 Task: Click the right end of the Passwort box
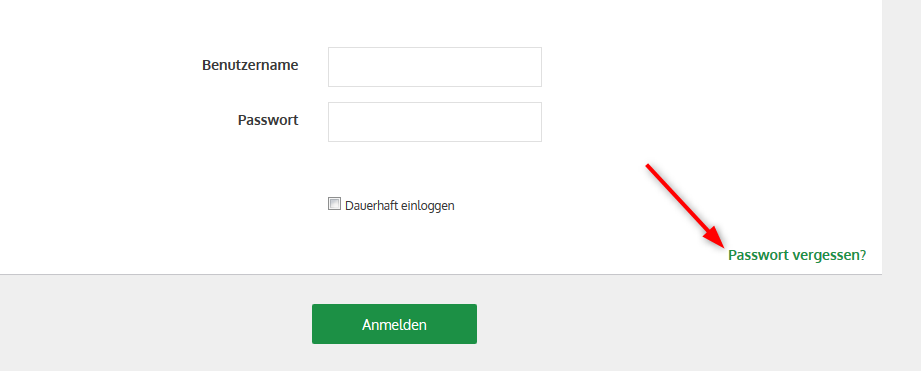pos(537,122)
